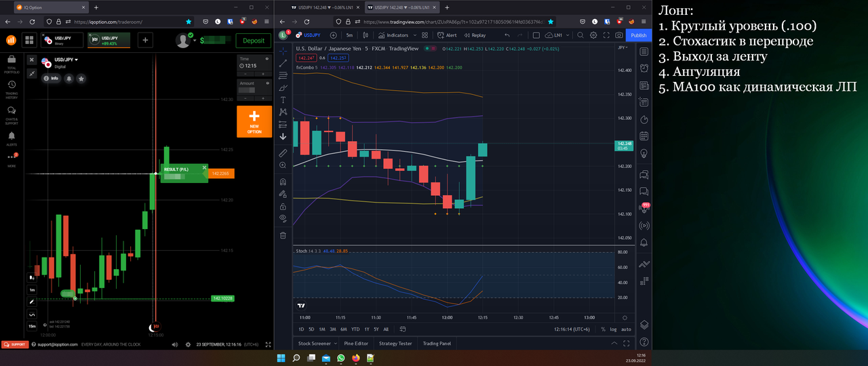Screen dimensions: 868x366
Task: Open Total Portfolio in IQ Option sidebar
Action: (x=12, y=64)
